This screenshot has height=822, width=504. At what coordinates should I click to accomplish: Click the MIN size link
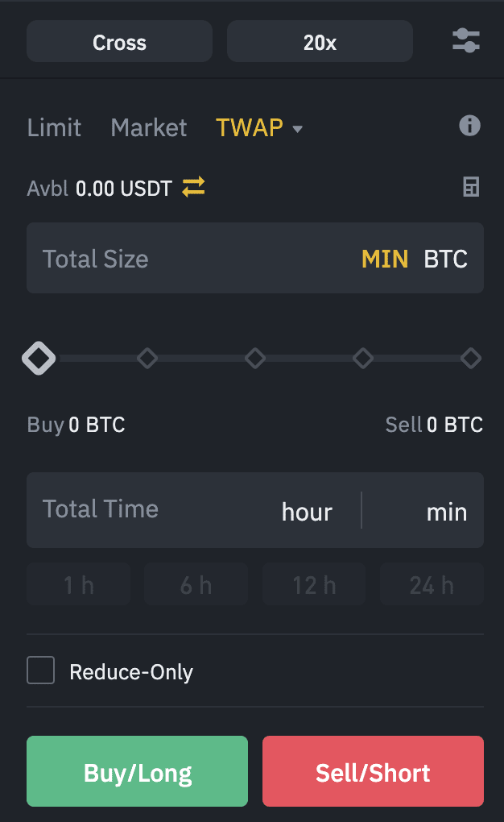(x=385, y=259)
